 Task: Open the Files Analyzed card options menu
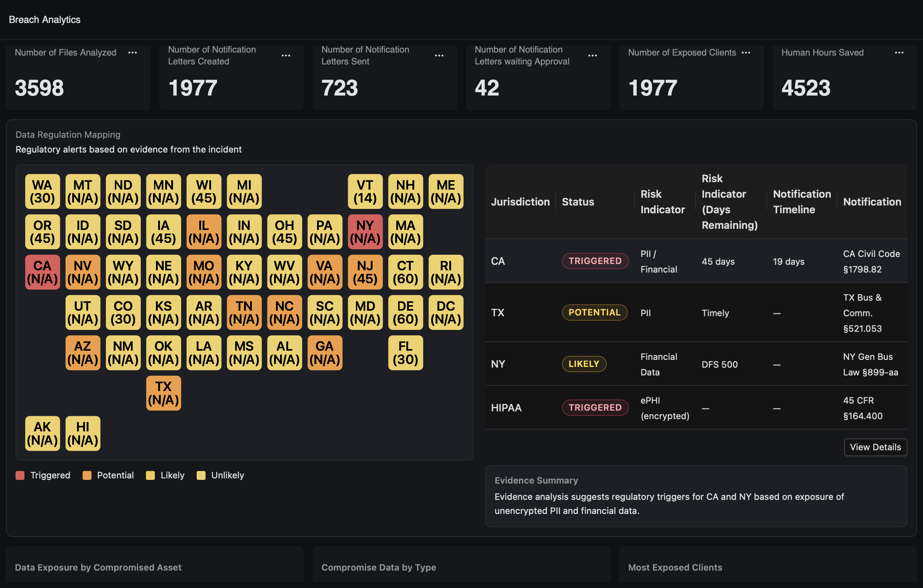(133, 53)
